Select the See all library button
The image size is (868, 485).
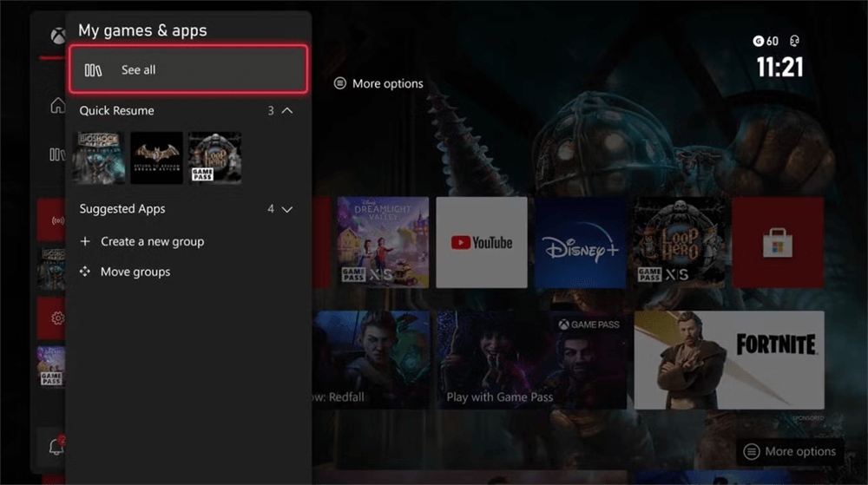coord(188,69)
